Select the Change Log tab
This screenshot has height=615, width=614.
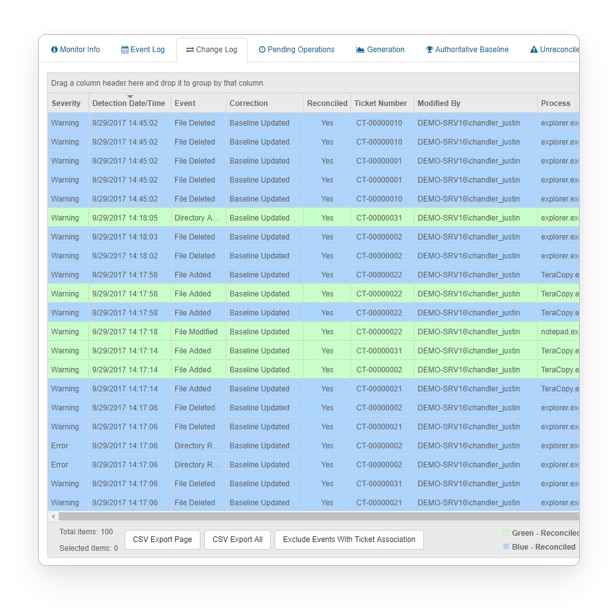[212, 50]
